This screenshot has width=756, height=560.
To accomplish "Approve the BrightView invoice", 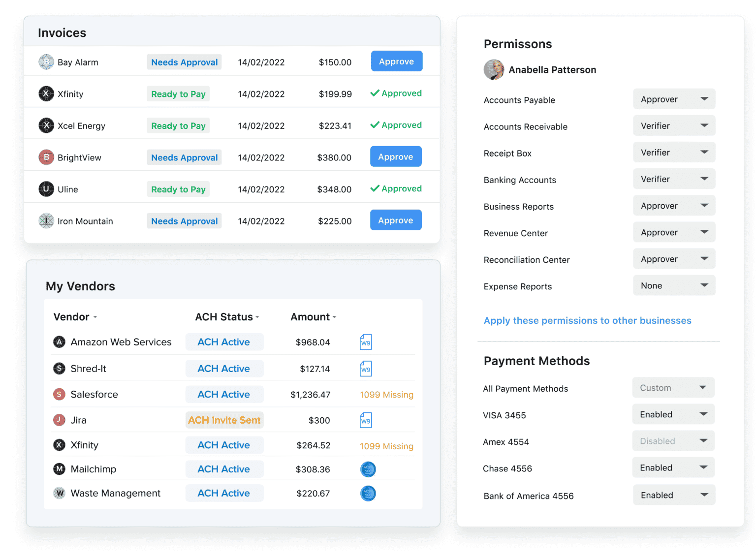I will coord(396,156).
